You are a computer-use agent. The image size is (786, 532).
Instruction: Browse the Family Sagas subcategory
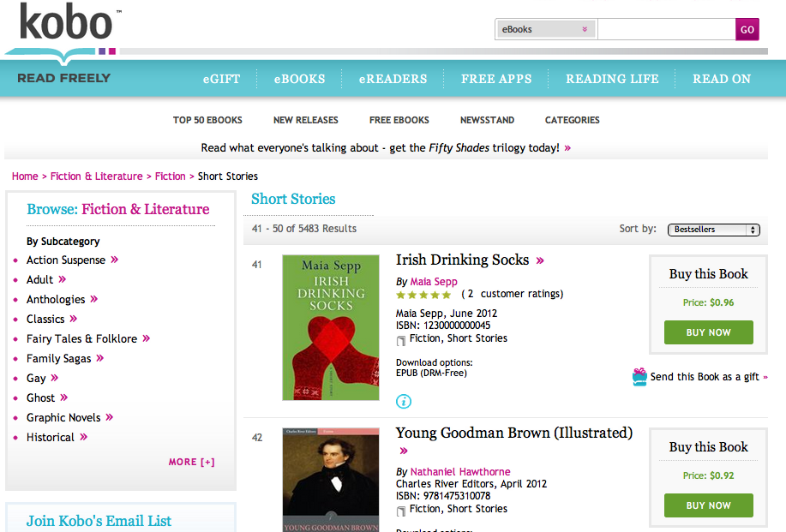point(58,358)
